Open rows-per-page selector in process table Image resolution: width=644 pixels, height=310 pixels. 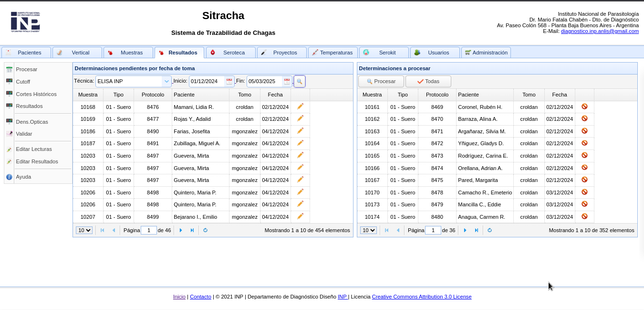[x=368, y=230]
